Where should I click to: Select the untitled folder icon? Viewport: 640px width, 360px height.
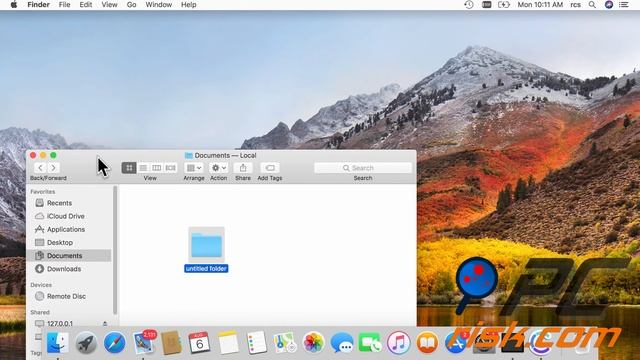click(207, 244)
